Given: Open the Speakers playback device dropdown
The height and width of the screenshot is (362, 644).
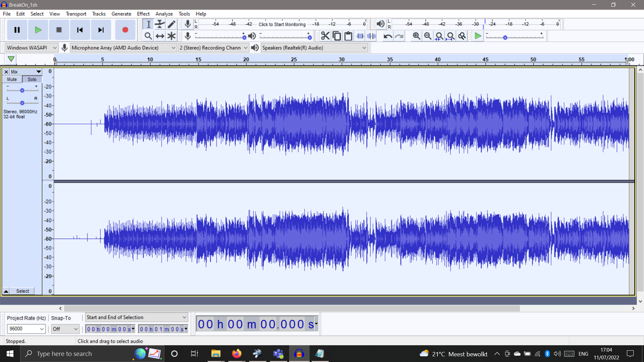Looking at the screenshot, I should [x=314, y=48].
